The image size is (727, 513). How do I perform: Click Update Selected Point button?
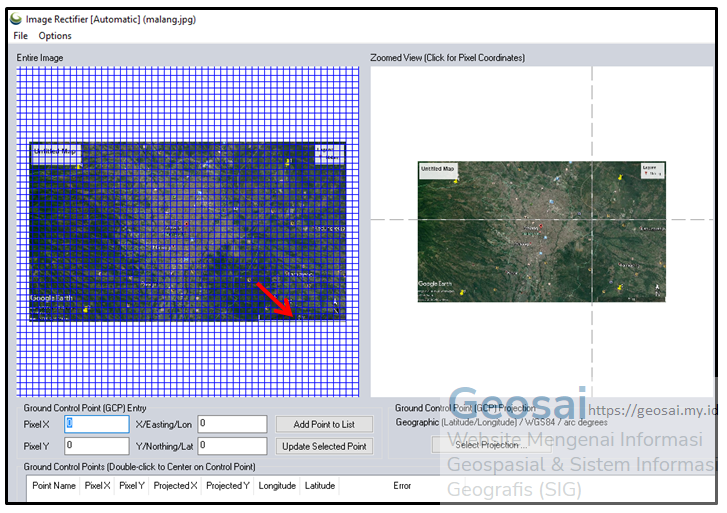pyautogui.click(x=324, y=446)
